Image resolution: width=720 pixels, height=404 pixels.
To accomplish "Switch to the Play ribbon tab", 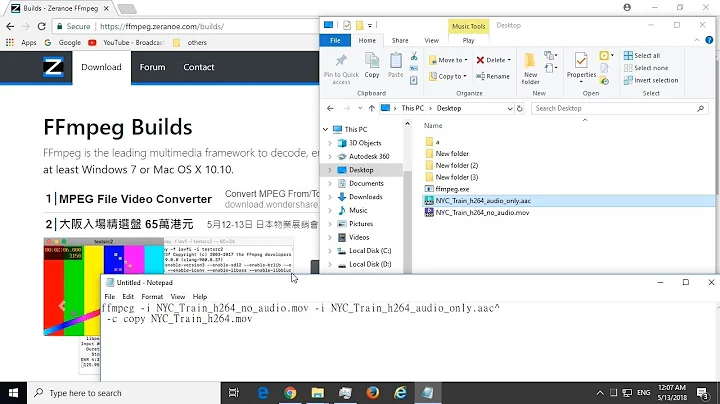I will pos(468,40).
